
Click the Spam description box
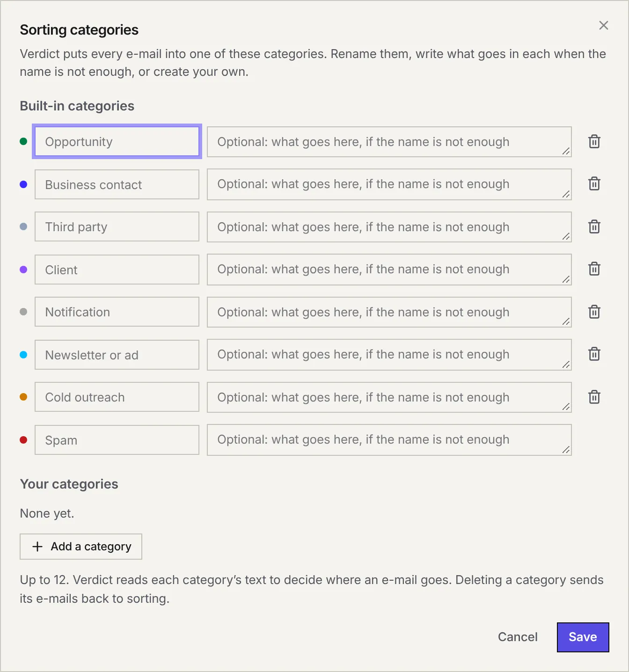click(389, 440)
